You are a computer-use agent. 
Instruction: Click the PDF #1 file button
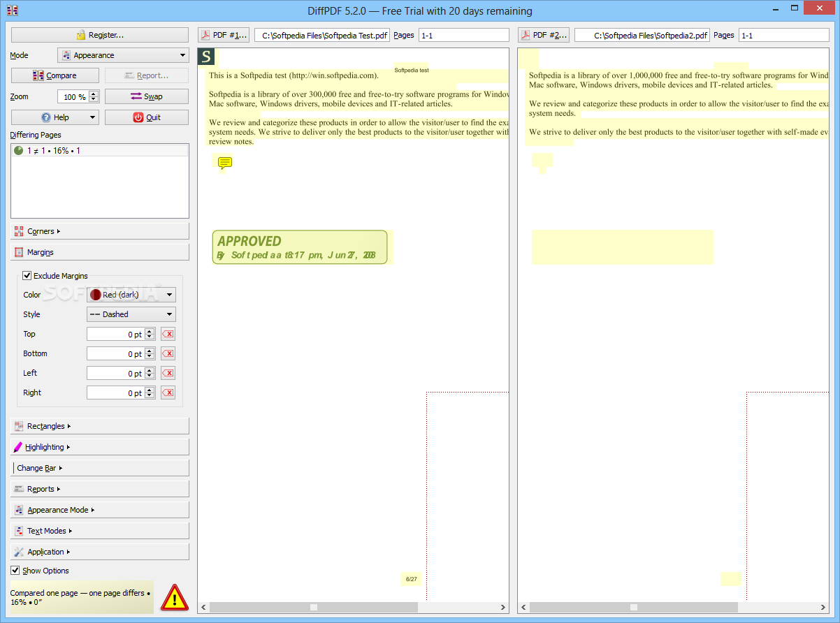224,35
